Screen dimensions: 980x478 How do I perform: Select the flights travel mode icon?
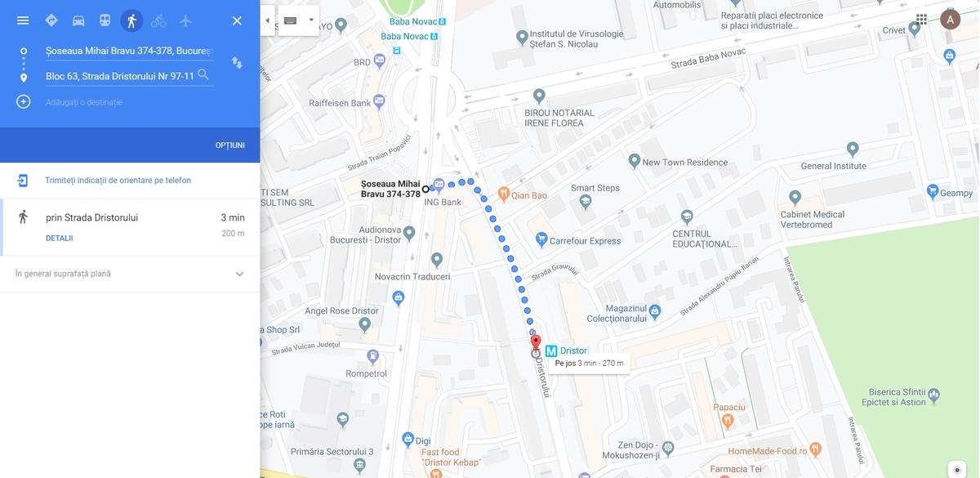pyautogui.click(x=185, y=20)
